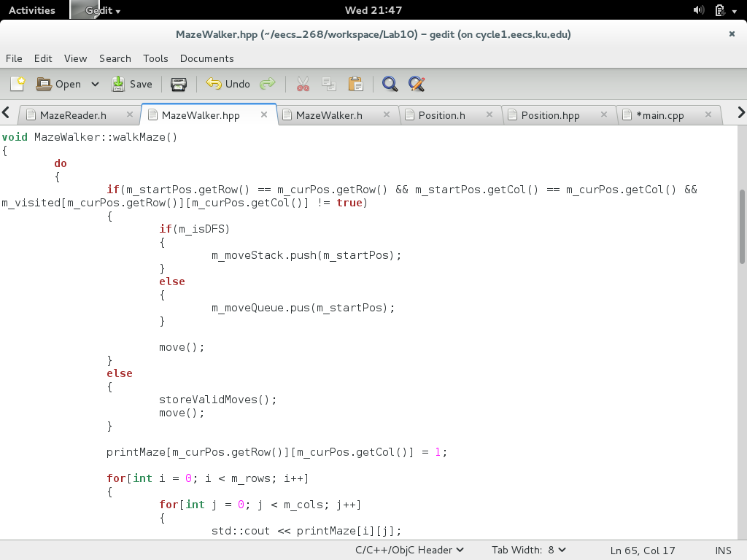Screen dimensions: 747x560
Task: Open the Search menu
Action: click(x=115, y=58)
